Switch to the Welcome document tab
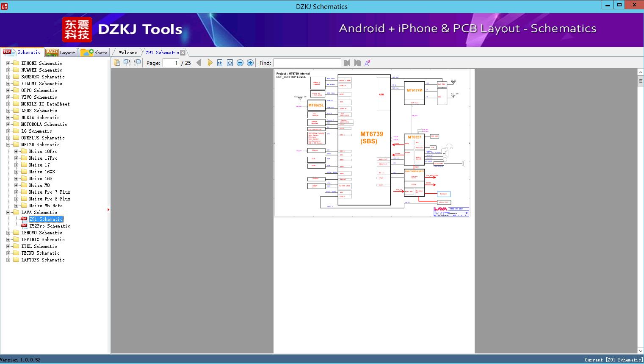644x364 pixels. [x=127, y=53]
